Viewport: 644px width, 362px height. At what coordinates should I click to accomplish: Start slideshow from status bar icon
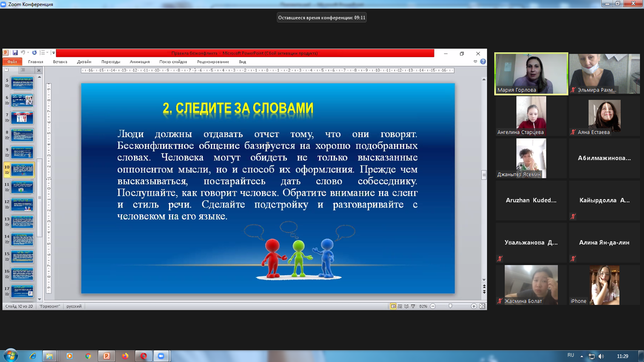coord(413,306)
